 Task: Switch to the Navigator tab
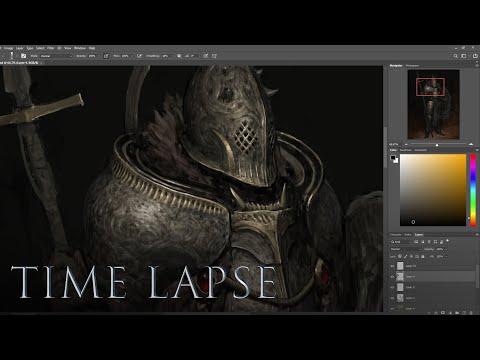pos(396,66)
